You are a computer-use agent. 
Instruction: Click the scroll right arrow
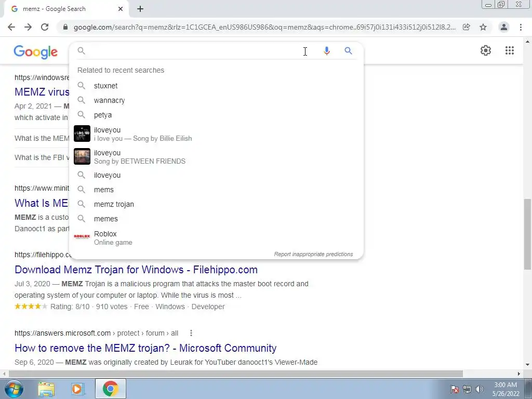519,374
